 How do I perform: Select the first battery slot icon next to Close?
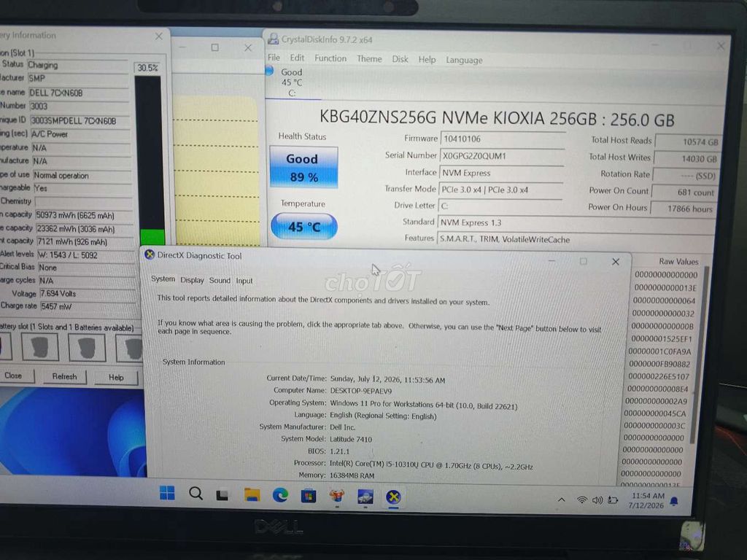tap(40, 347)
